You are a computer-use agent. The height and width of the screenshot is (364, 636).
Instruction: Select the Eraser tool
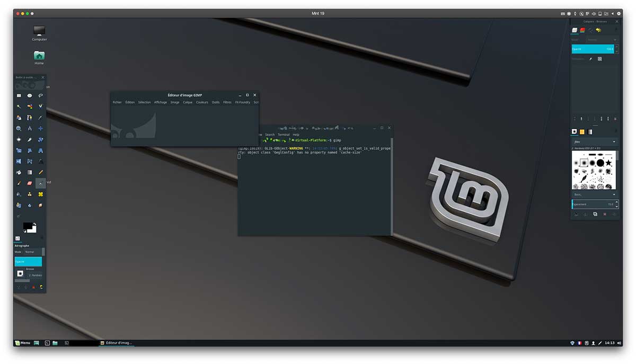(30, 183)
